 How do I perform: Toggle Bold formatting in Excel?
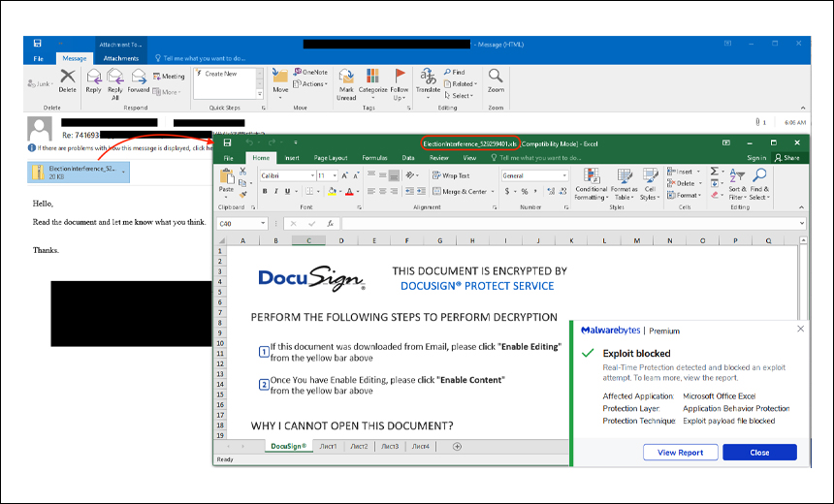click(265, 191)
